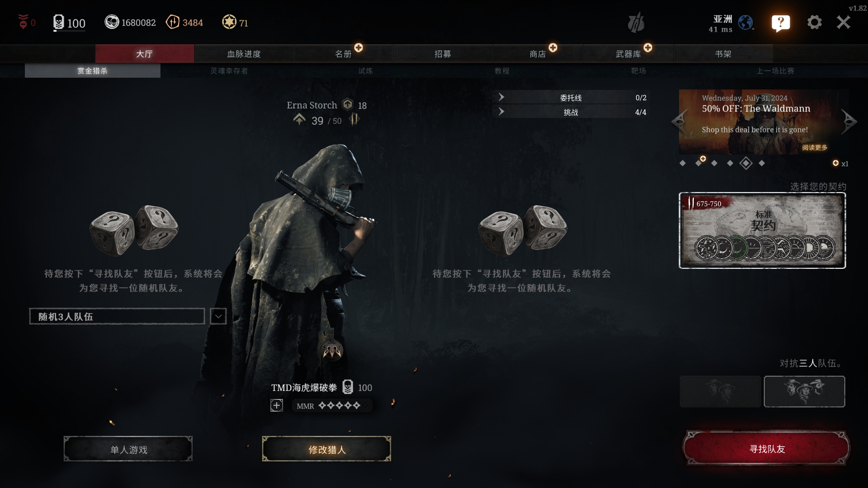Click the plus icon beside MMR
Image resolution: width=868 pixels, height=488 pixels.
[277, 405]
